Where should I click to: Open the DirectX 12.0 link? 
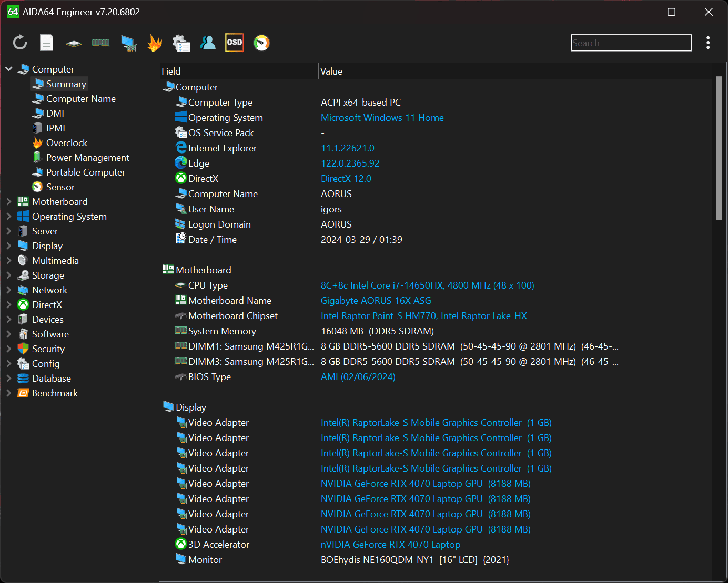pos(346,179)
